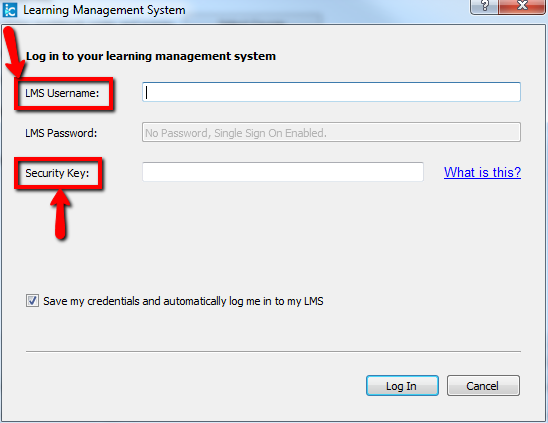
Task: Click the "Log in to your learning management system" heading
Action: point(151,56)
